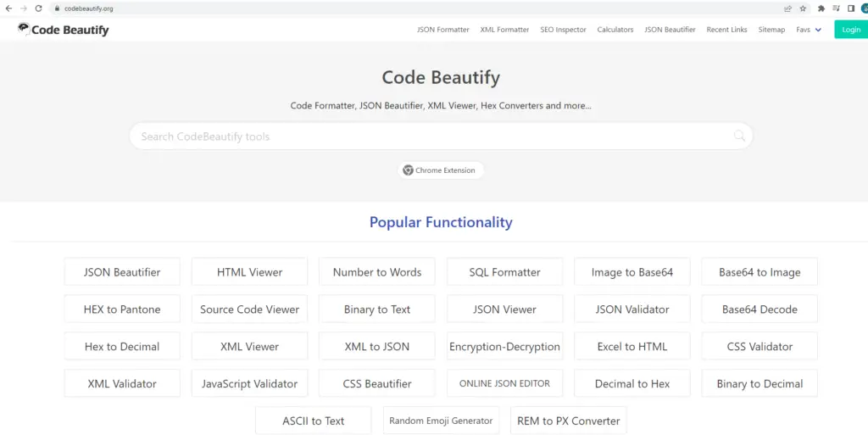
Task: Open JSON Beautifier in the top nav
Action: [670, 30]
